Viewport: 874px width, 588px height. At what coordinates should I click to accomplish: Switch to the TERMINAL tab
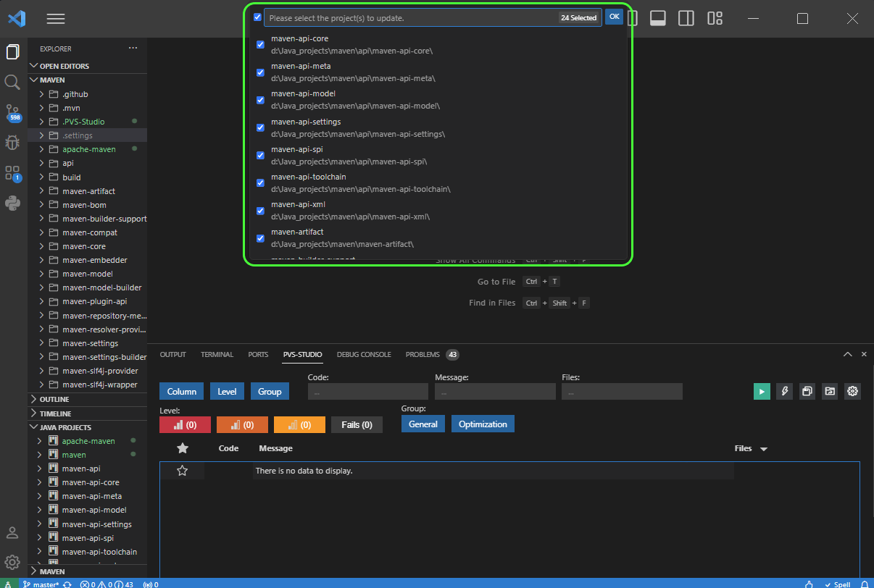point(217,354)
